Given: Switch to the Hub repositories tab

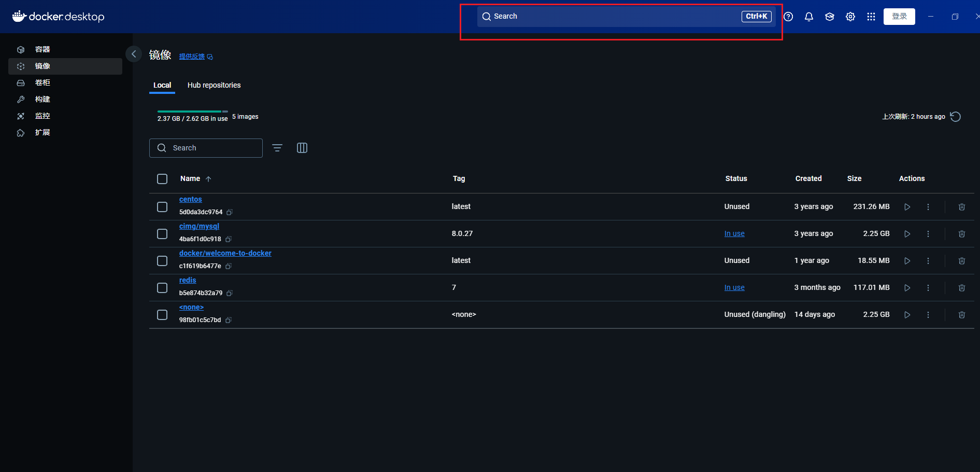Looking at the screenshot, I should pos(214,85).
